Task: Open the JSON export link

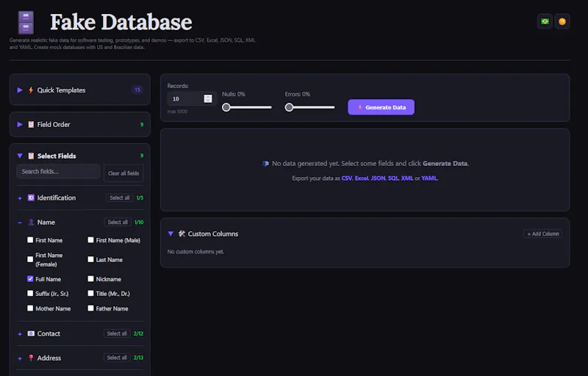Action: click(x=378, y=178)
